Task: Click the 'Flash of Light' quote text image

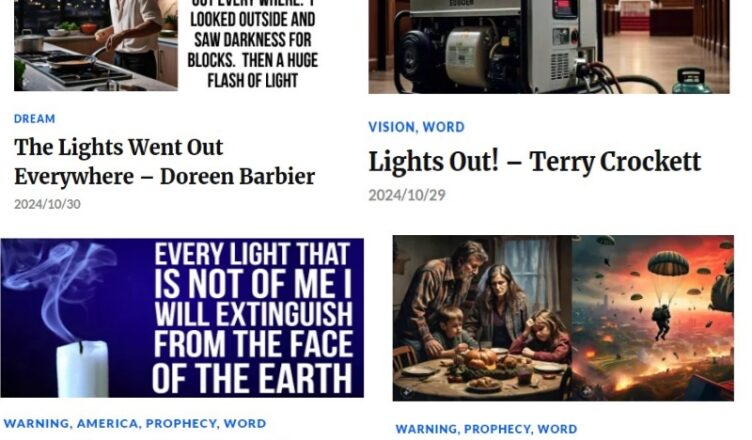Action: coord(253,45)
